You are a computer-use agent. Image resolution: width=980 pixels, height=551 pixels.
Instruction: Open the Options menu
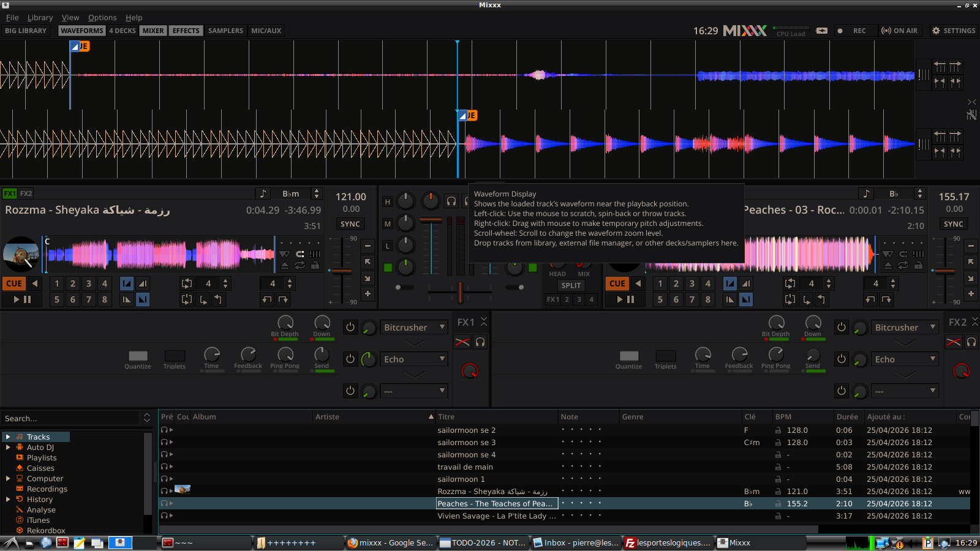tap(102, 17)
